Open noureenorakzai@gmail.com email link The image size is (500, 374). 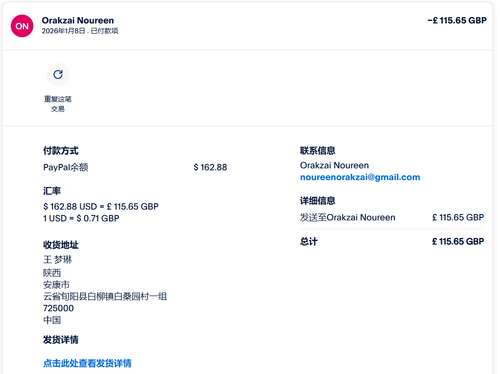tap(360, 177)
